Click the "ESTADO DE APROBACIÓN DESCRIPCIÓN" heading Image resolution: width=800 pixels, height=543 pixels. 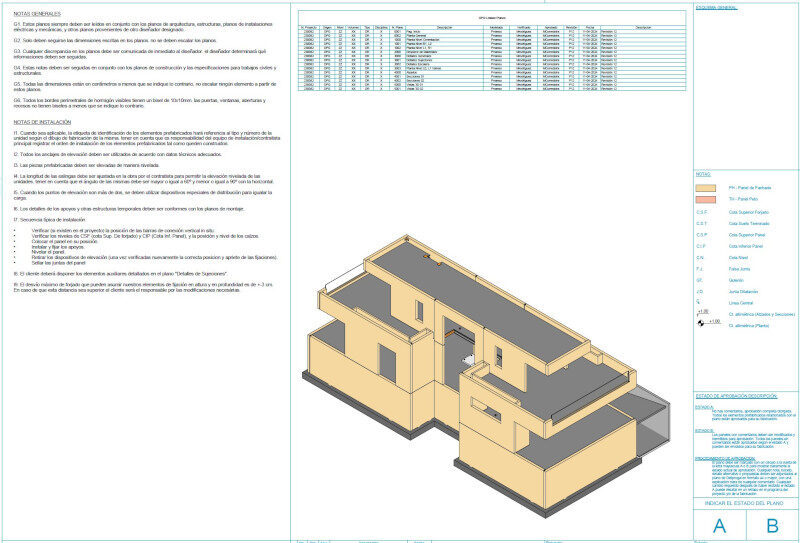point(736,396)
